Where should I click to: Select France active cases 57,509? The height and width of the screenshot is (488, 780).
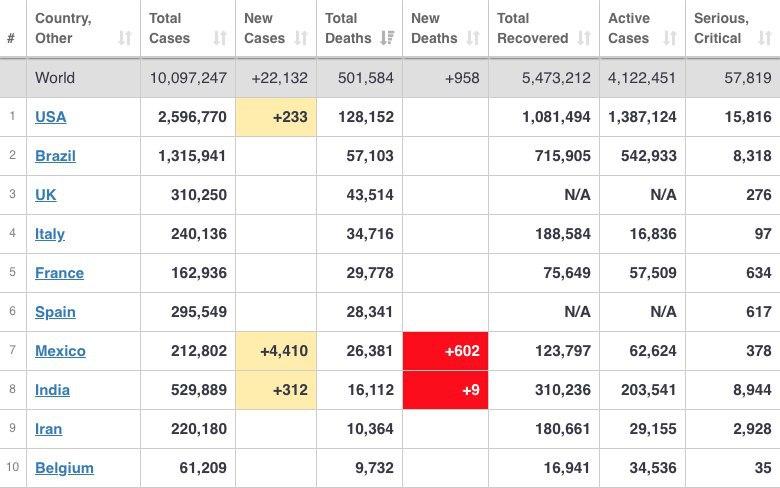coord(653,273)
